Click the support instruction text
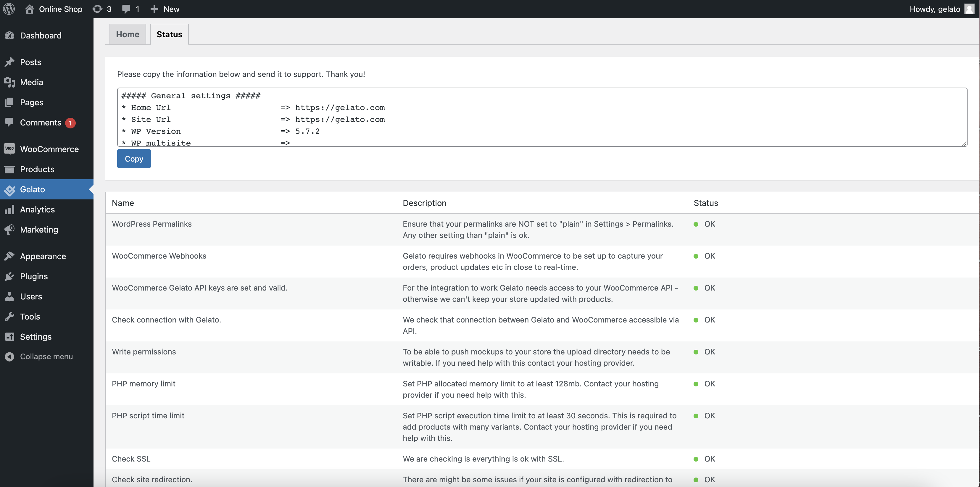Screen dimensions: 980x487 241,75
